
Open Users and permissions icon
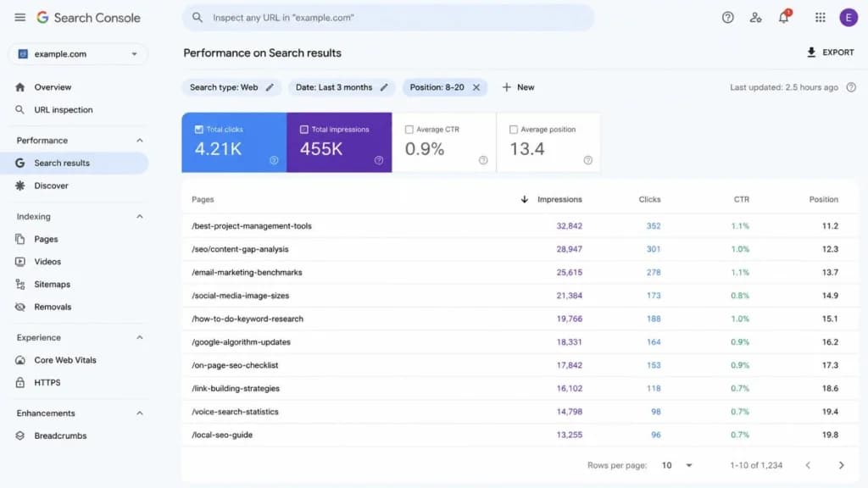(x=755, y=18)
